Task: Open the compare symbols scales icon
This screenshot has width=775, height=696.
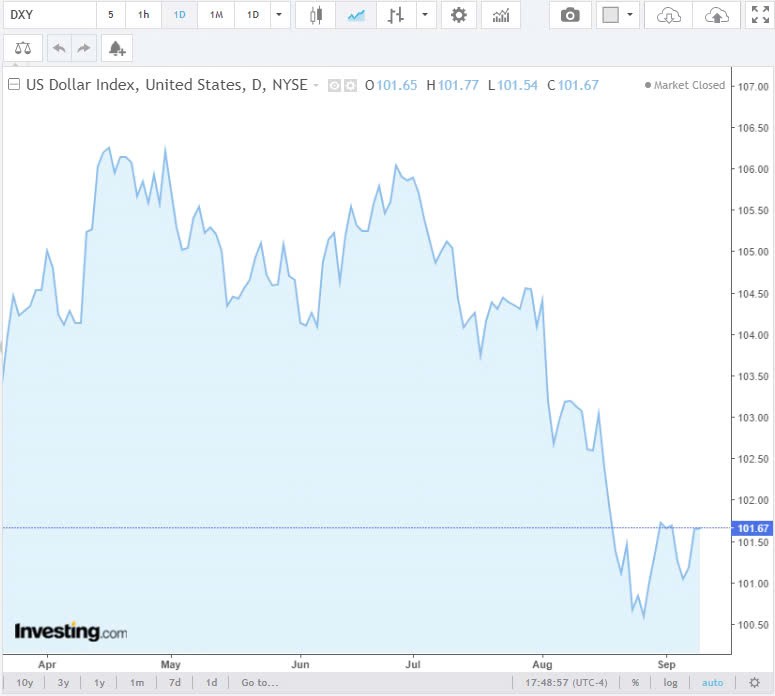Action: 23,48
